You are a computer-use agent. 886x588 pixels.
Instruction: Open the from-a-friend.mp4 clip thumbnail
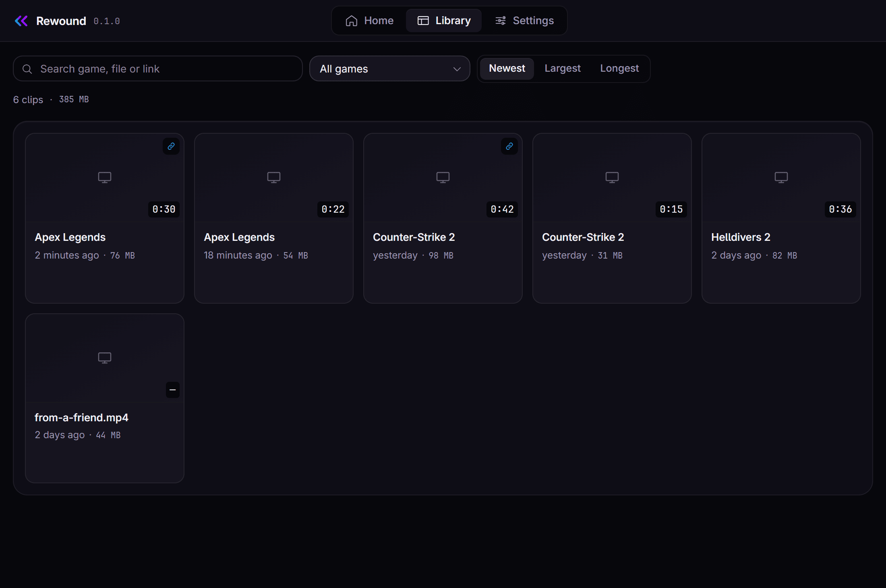point(105,358)
